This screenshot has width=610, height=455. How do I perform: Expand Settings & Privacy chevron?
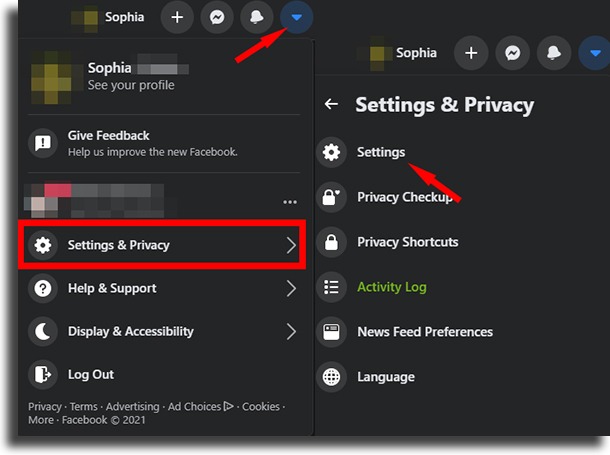click(x=291, y=245)
